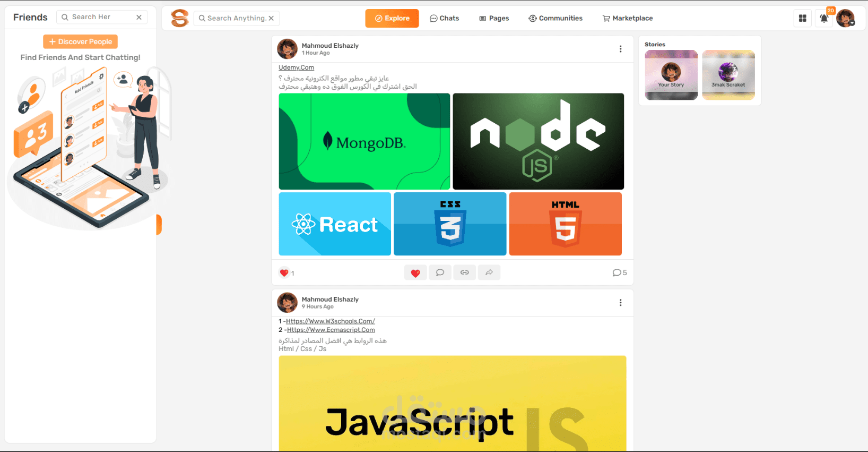Open the Ecmascript.Com link
868x452 pixels.
coord(331,330)
